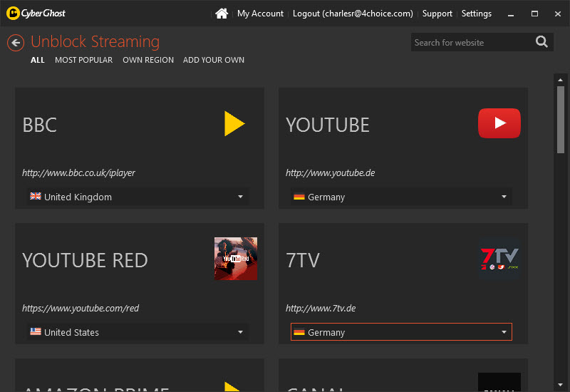Click the United States flag icon
The width and height of the screenshot is (570, 392).
click(x=36, y=331)
